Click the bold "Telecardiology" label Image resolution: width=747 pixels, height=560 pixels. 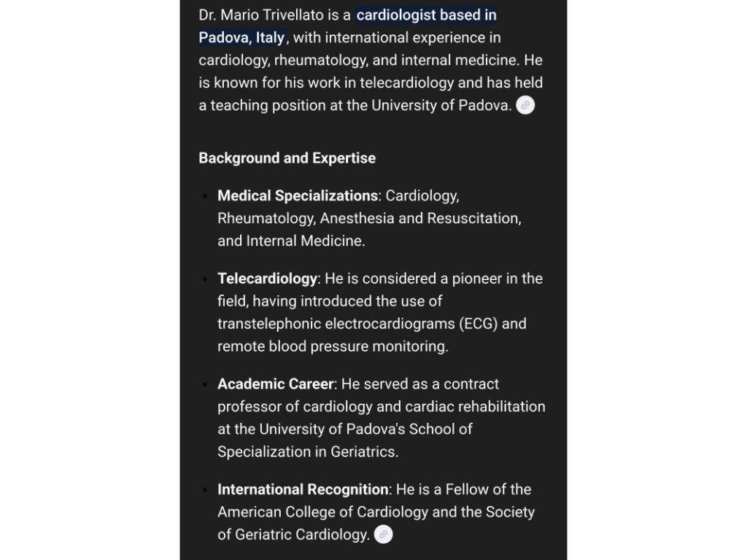267,279
